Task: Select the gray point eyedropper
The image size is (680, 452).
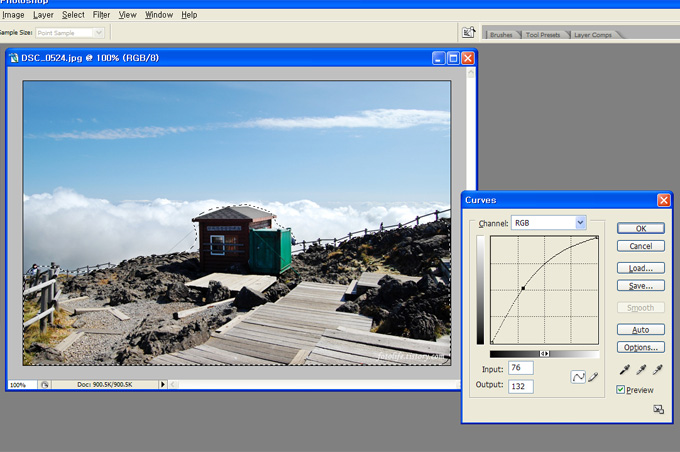Action: [641, 370]
